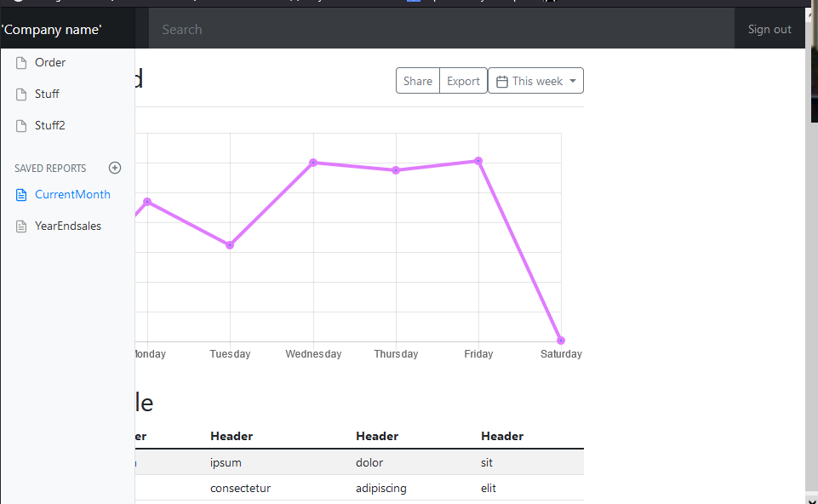Sign out of the dashboard
Image resolution: width=818 pixels, height=504 pixels.
click(x=769, y=29)
